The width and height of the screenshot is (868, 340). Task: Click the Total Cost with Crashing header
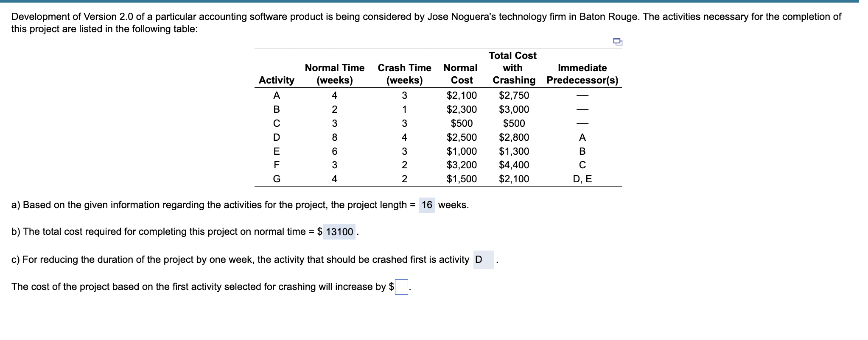[x=513, y=68]
